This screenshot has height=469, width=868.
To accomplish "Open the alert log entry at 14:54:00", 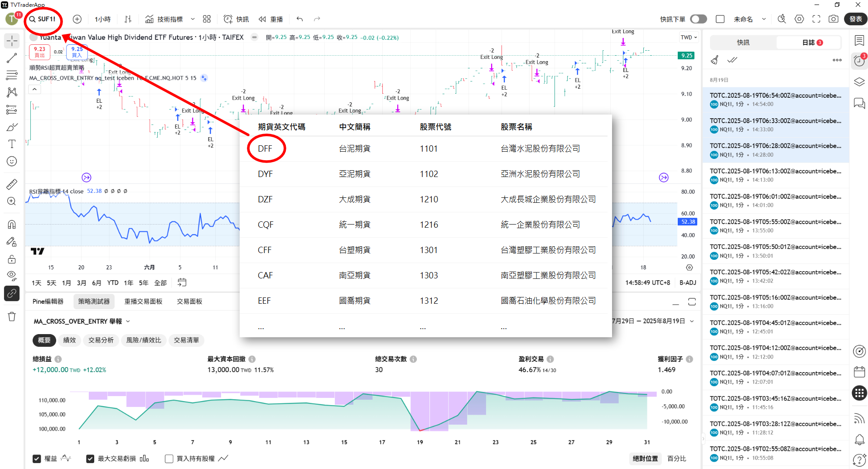I will 776,100.
